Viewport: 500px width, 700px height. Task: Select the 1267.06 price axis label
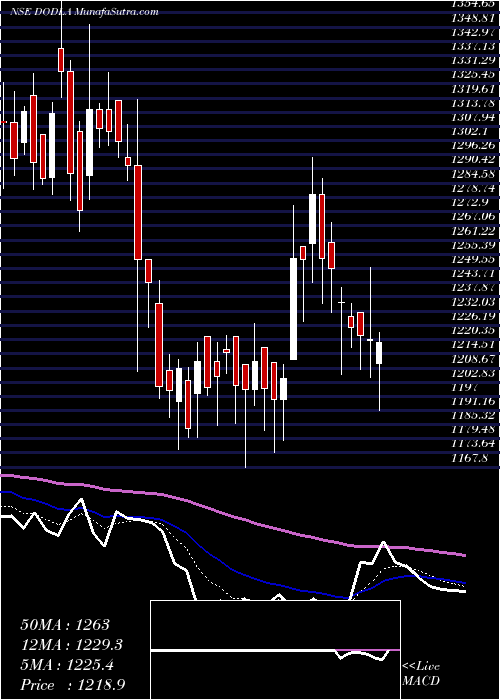point(474,217)
